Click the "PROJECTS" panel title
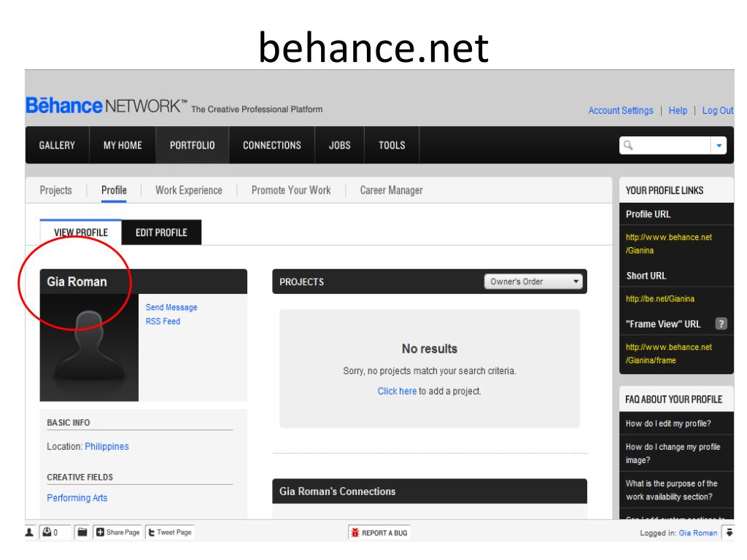 tap(301, 282)
